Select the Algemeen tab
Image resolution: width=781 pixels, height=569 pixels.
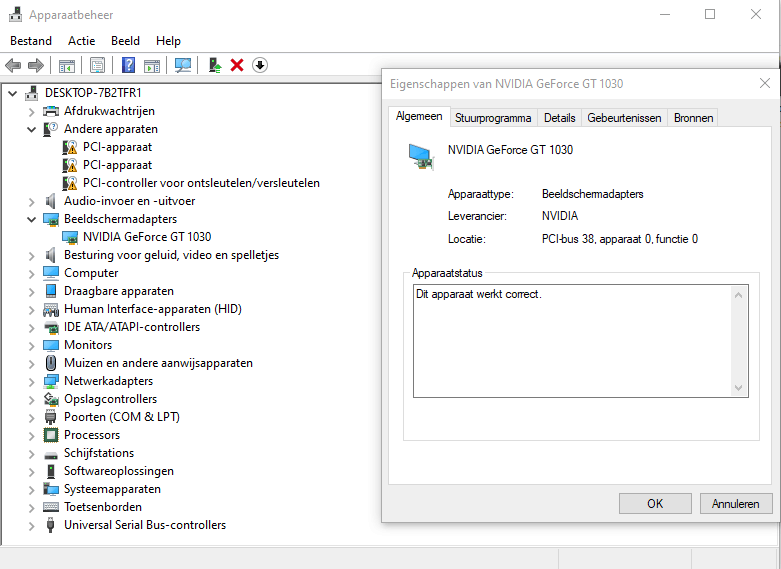click(x=419, y=116)
